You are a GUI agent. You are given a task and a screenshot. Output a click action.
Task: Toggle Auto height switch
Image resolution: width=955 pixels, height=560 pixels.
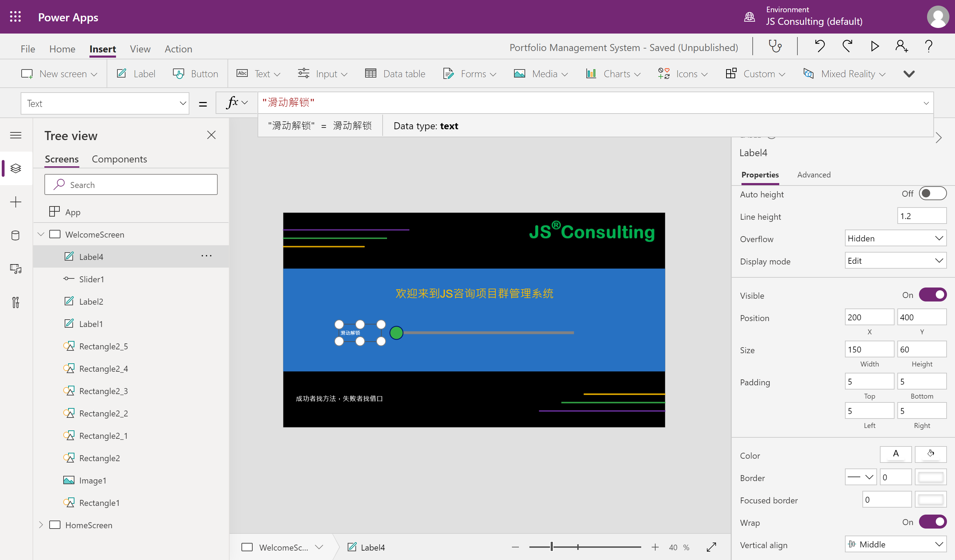point(932,194)
